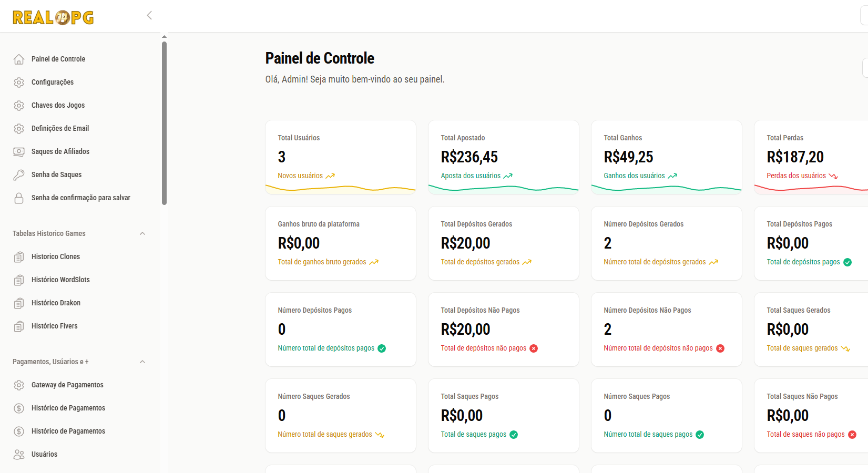The width and height of the screenshot is (868, 473).
Task: Collapse the Tabelas Historico Games section
Action: coord(142,233)
